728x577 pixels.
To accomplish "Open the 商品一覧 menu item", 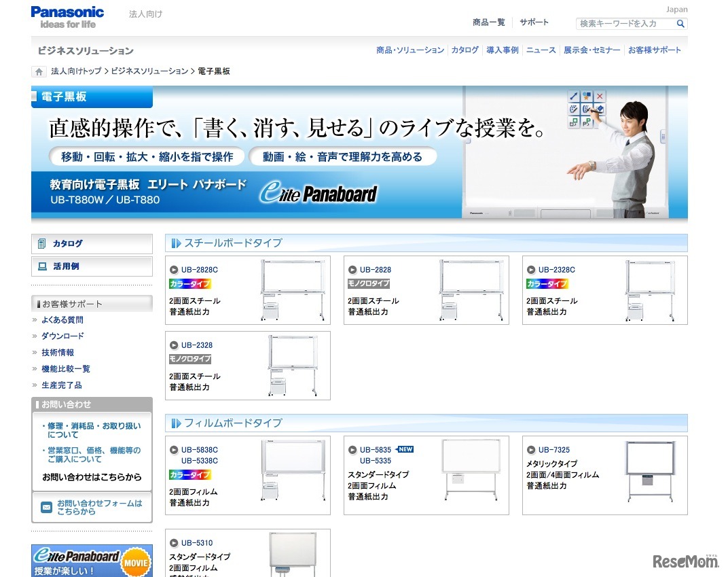I will pos(490,22).
